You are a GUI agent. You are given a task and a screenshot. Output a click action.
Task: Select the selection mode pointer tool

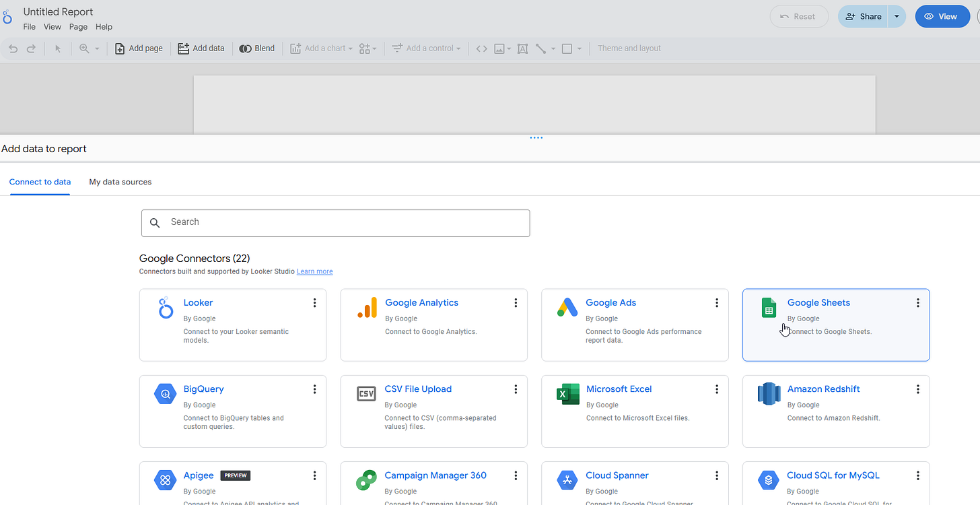pos(58,48)
